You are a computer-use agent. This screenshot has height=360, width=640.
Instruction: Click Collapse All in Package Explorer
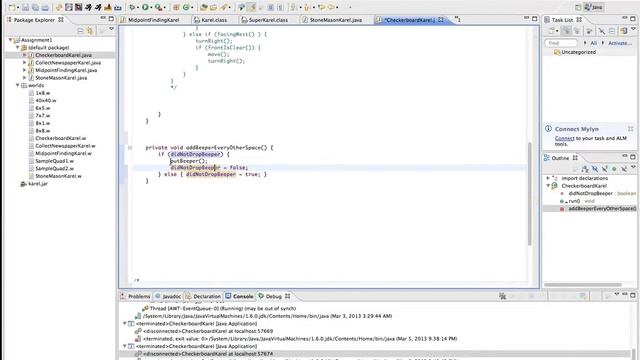(x=80, y=31)
